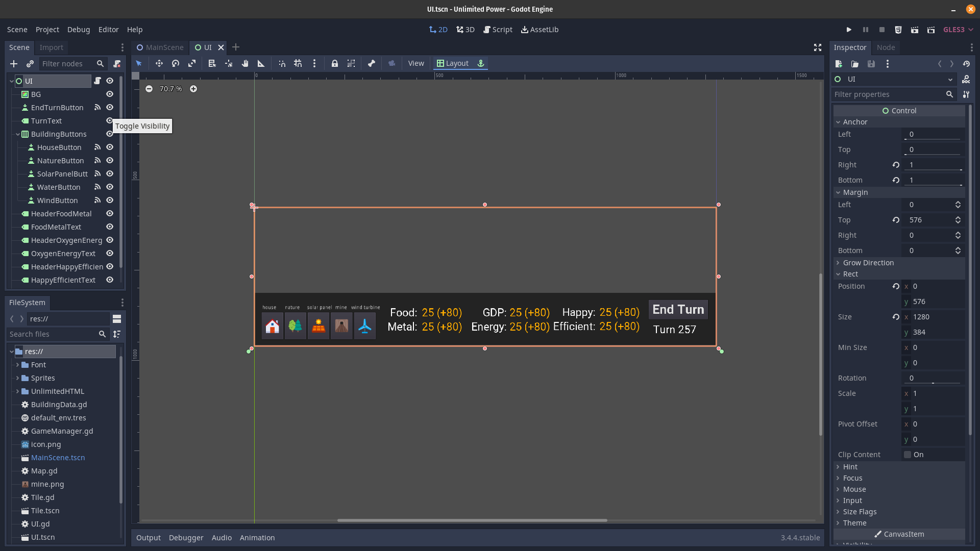Collapse the BuildingButtons node in the Scene tree
Image resolution: width=980 pixels, height=551 pixels.
pos(16,134)
